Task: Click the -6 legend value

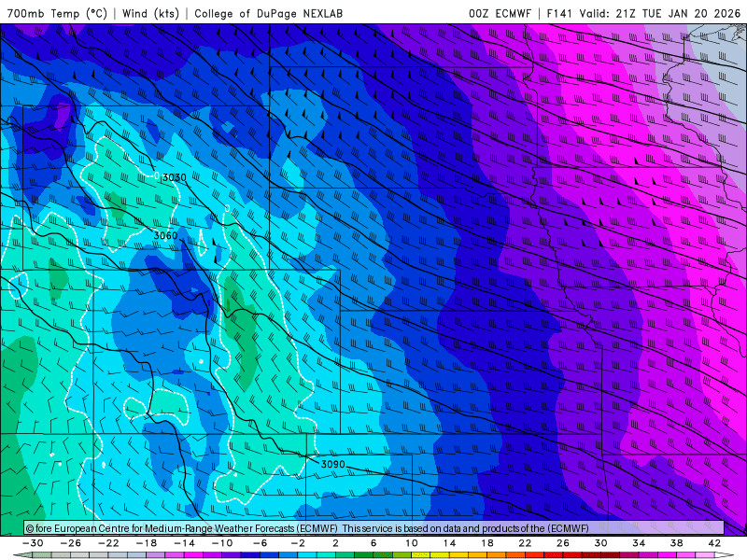Action: tap(261, 543)
